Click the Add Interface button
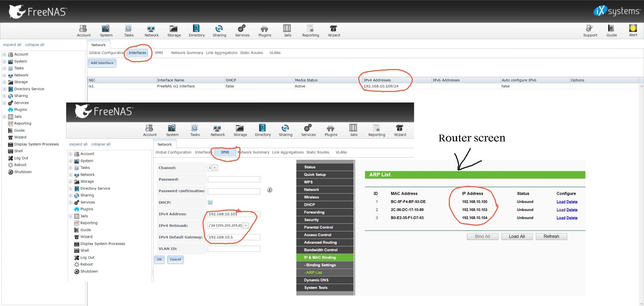644x306 pixels. 102,63
